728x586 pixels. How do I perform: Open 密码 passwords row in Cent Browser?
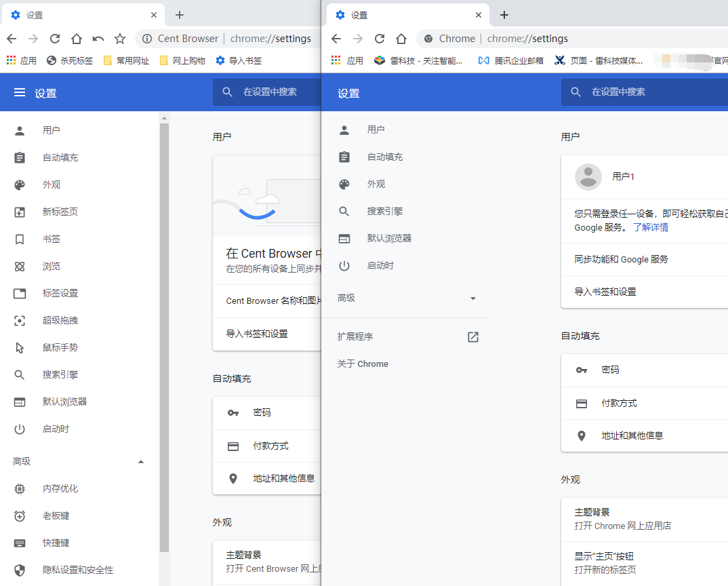(x=266, y=412)
